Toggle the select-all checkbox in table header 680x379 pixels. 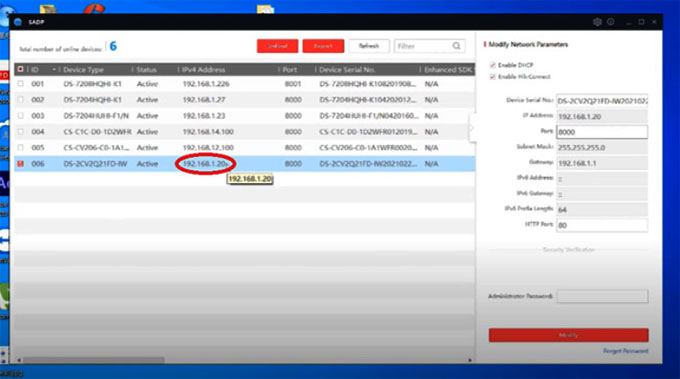[x=20, y=69]
